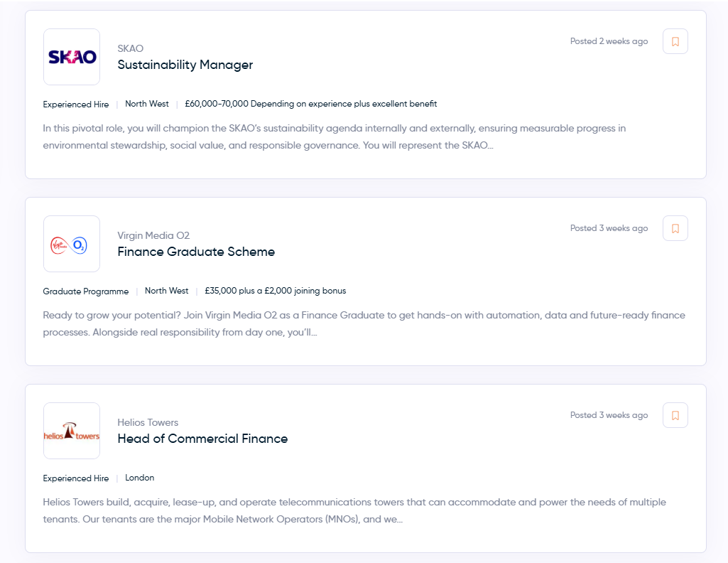Open the Helios Towers description text
The image size is (728, 563).
tap(354, 510)
